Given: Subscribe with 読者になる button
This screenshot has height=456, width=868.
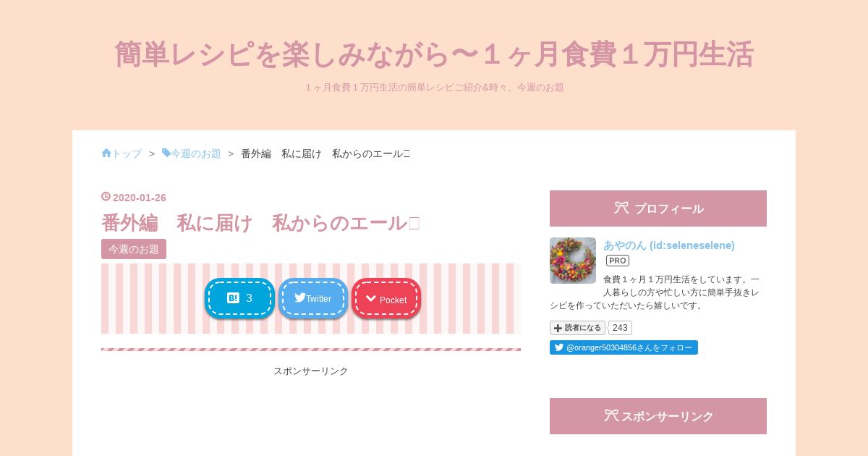Looking at the screenshot, I should (x=577, y=328).
